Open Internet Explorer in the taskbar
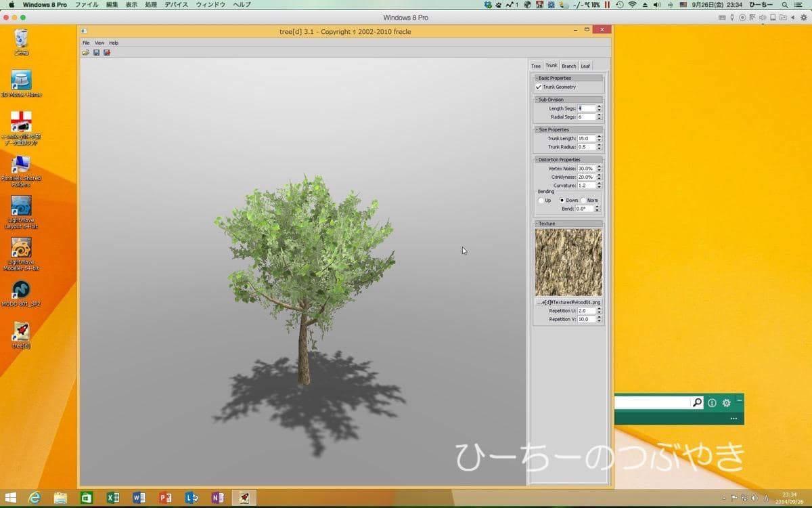The height and width of the screenshot is (508, 812). pyautogui.click(x=34, y=498)
